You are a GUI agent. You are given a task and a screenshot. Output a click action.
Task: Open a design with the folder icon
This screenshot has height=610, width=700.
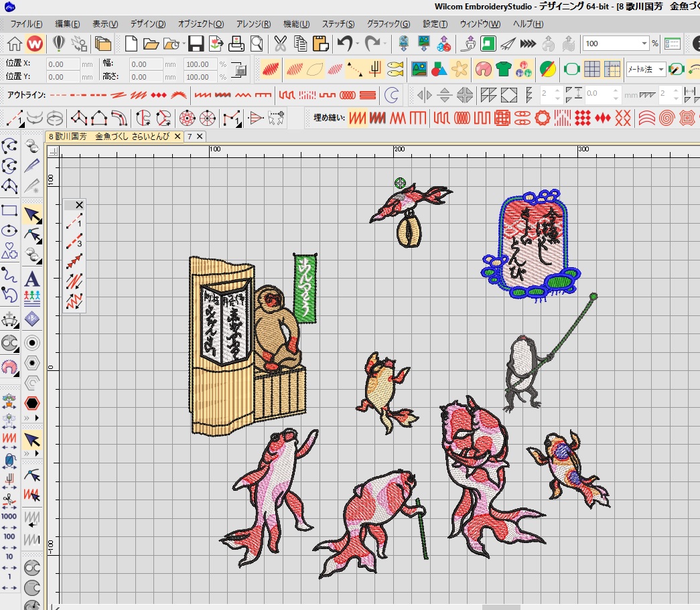(151, 44)
